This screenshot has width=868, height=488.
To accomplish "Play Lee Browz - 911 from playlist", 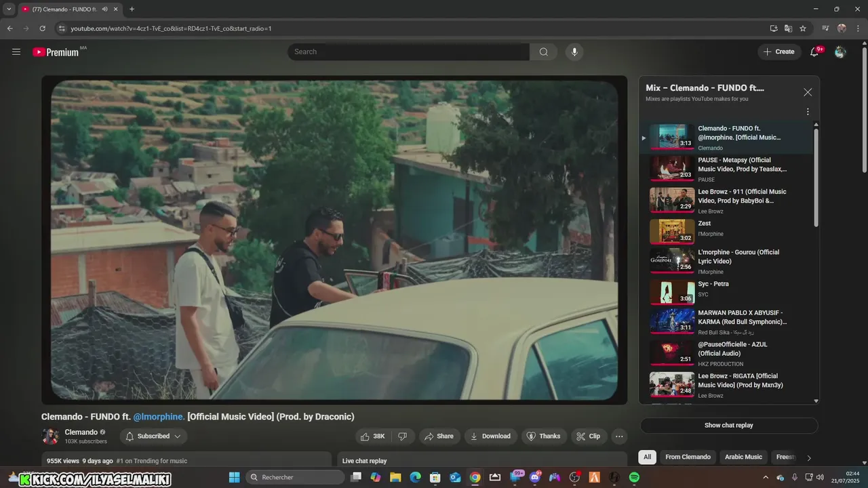I will pos(726,201).
